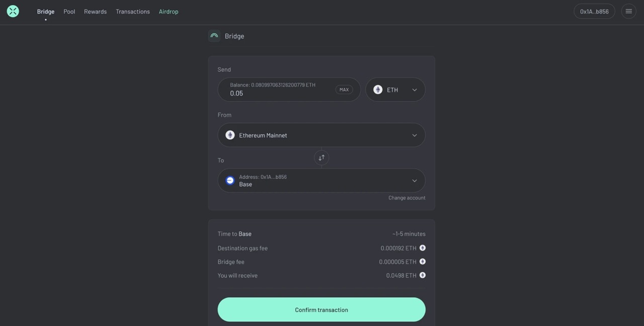This screenshot has width=644, height=326.
Task: Click the Change account link
Action: (x=407, y=197)
